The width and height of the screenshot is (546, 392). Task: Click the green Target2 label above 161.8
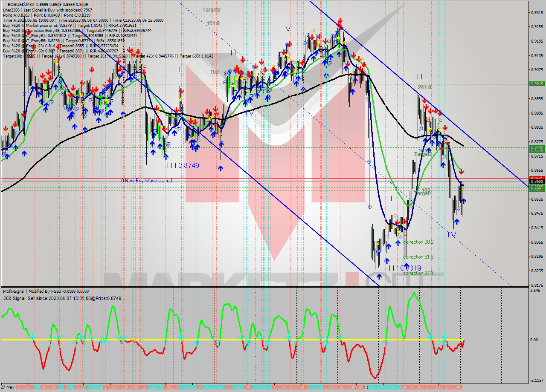(x=212, y=9)
